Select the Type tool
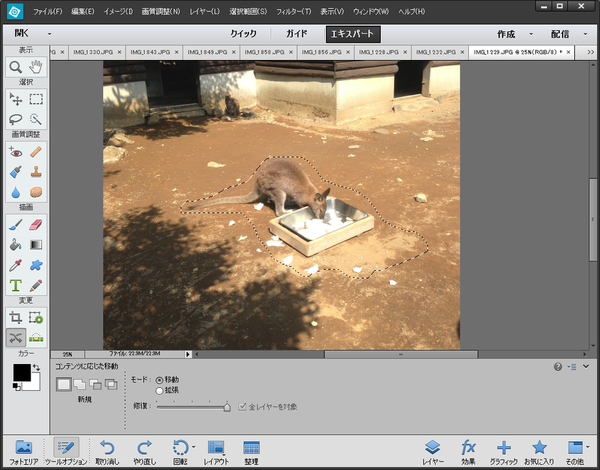 [16, 285]
